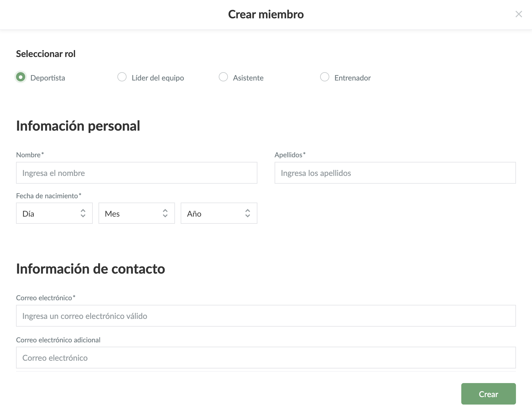Click the Entrenador label text
Screen dimensions: 532x412
click(352, 78)
